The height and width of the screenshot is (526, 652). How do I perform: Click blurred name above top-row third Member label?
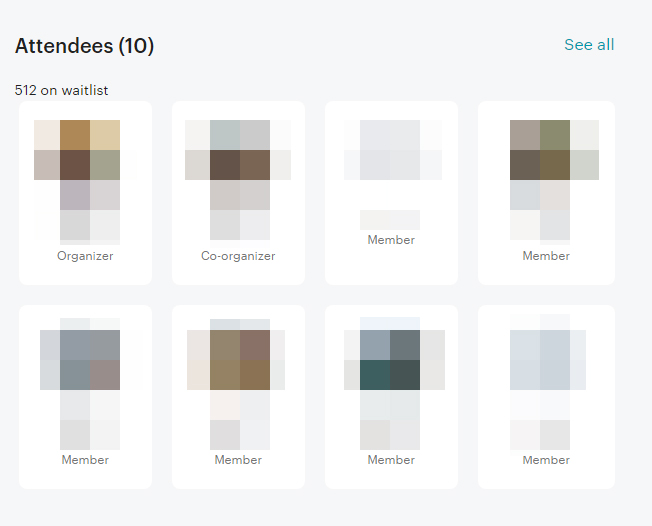[390, 219]
